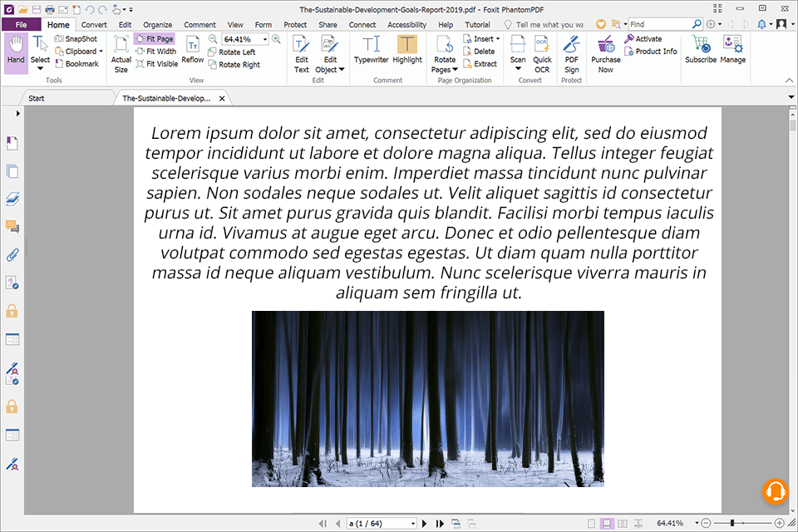This screenshot has width=798, height=532.
Task: Switch to the Protect ribbon tab
Action: (295, 24)
